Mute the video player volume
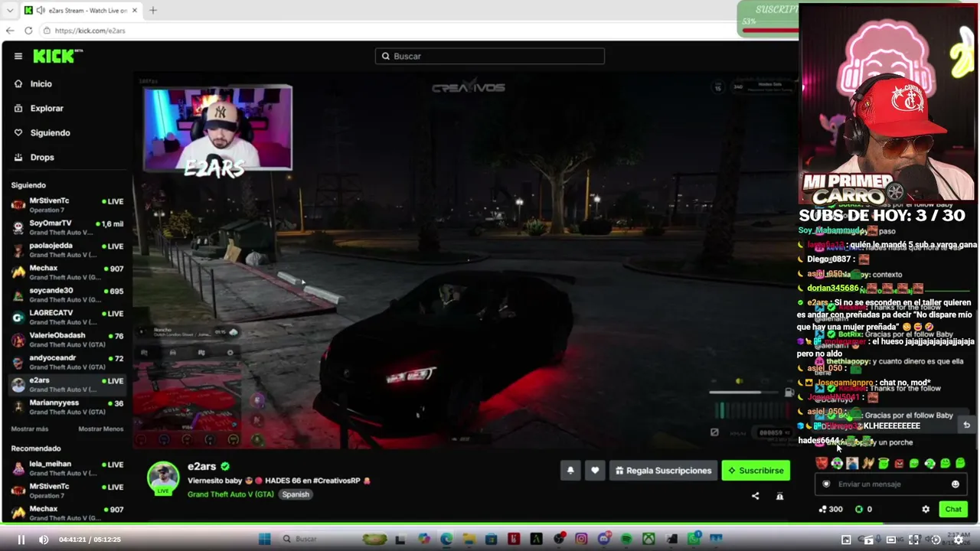This screenshot has width=980, height=551. pyautogui.click(x=44, y=540)
